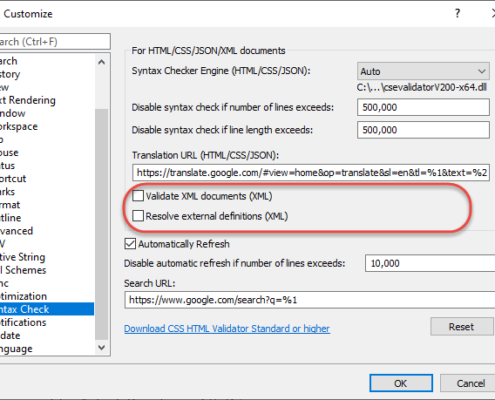Cancel the Customize dialog
The image size is (495, 400).
pos(470,383)
